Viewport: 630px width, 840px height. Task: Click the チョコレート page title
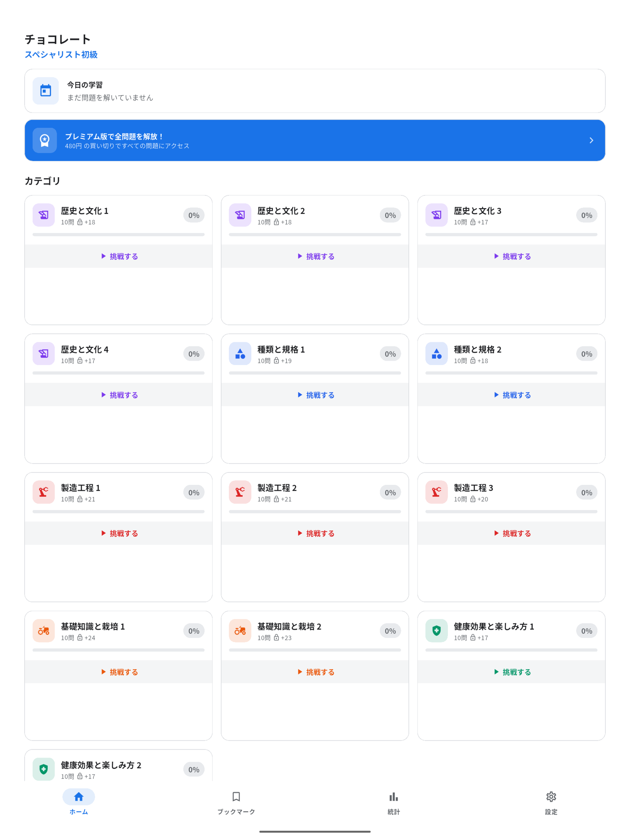click(58, 39)
